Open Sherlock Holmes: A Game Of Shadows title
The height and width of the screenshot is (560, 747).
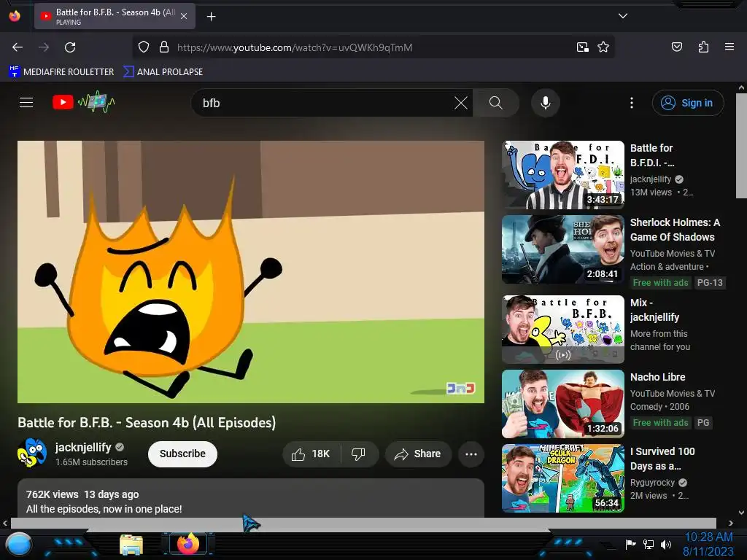point(675,230)
